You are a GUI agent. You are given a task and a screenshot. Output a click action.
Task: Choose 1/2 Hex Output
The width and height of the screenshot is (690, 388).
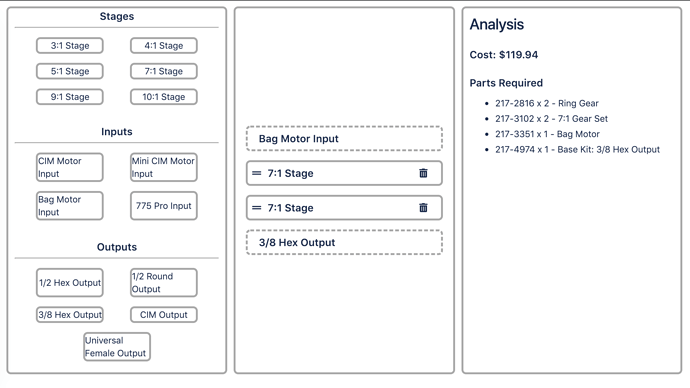(x=70, y=282)
